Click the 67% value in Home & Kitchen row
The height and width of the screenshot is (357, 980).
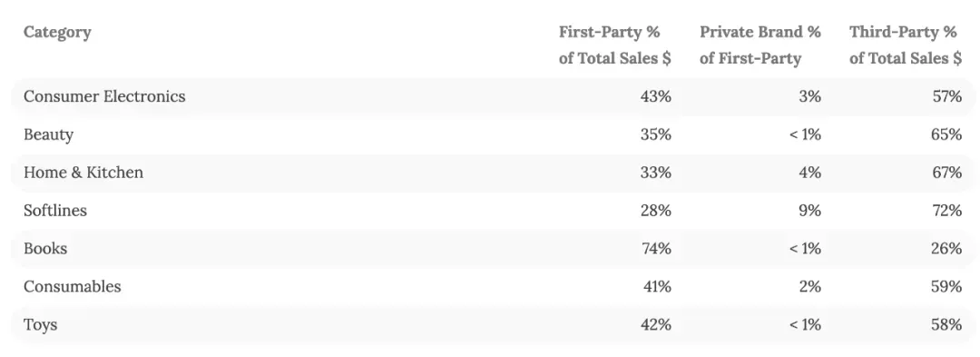946,173
